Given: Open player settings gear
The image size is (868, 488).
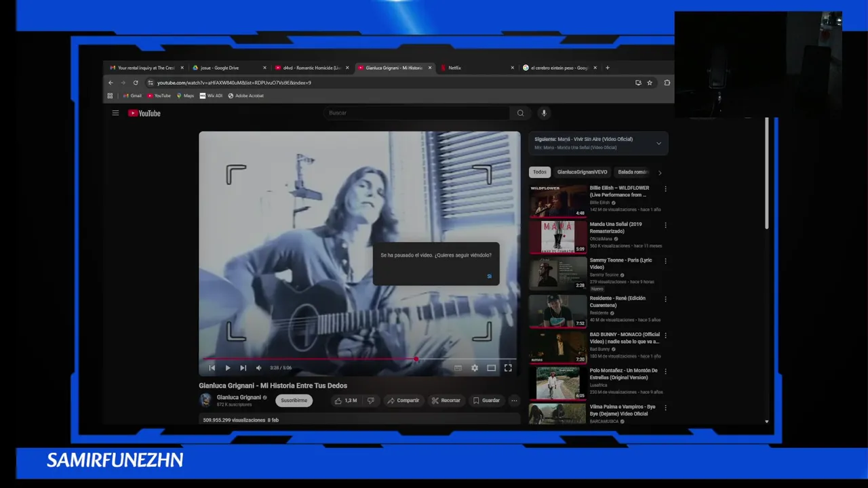Looking at the screenshot, I should (475, 368).
